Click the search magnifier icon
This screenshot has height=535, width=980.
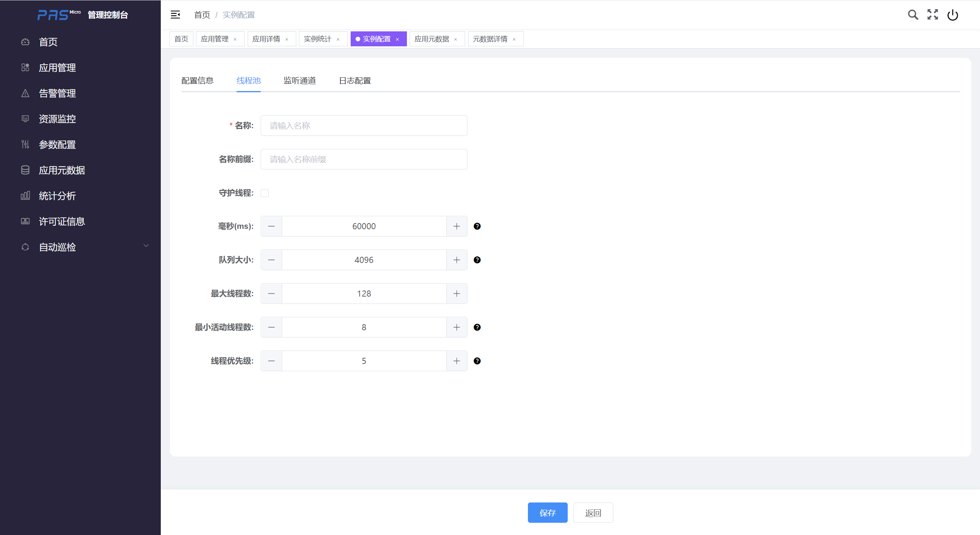point(913,15)
